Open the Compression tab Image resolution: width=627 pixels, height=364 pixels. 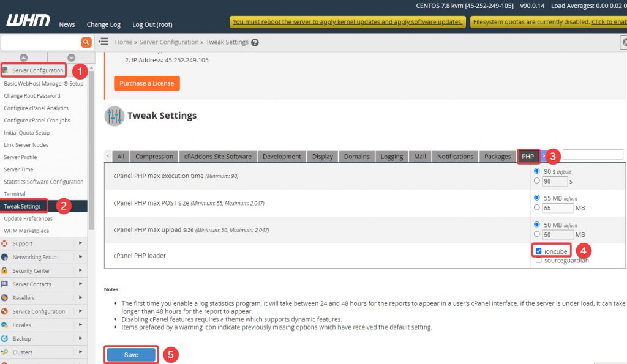[x=154, y=157]
